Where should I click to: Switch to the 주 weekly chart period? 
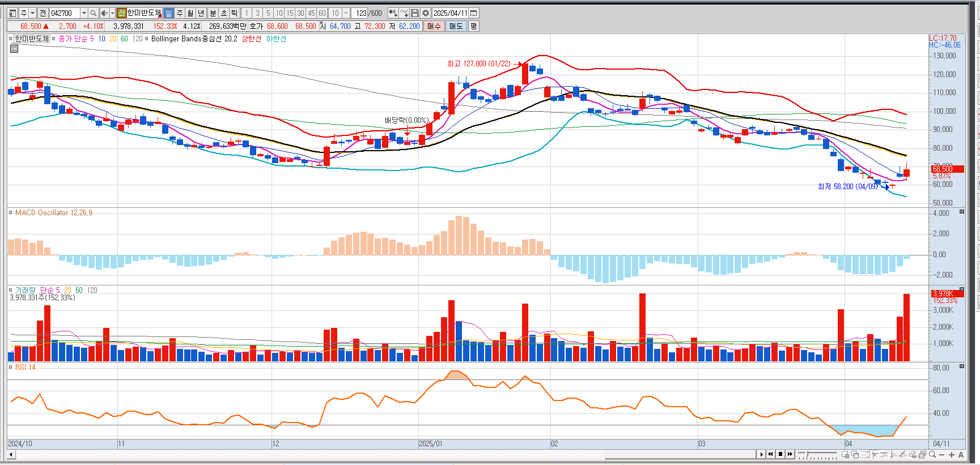pyautogui.click(x=179, y=13)
